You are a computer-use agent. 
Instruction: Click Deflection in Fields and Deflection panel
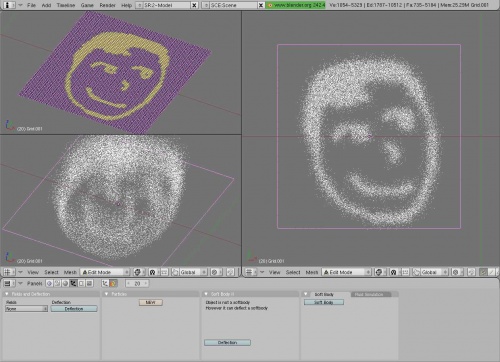click(74, 309)
